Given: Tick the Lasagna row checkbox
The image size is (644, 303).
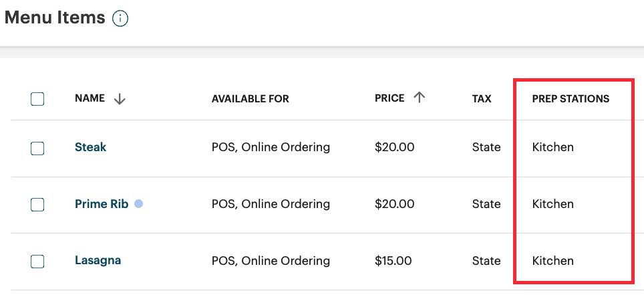Looking at the screenshot, I should point(37,261).
